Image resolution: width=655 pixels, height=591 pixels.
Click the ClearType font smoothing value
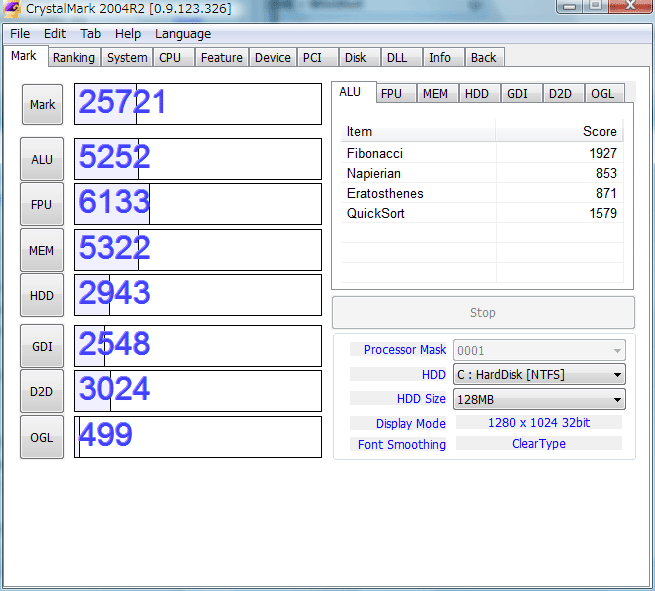[539, 444]
